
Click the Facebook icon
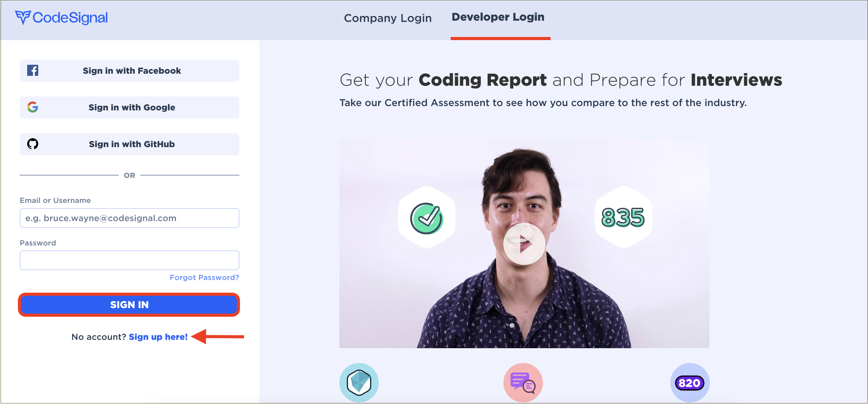(x=33, y=70)
